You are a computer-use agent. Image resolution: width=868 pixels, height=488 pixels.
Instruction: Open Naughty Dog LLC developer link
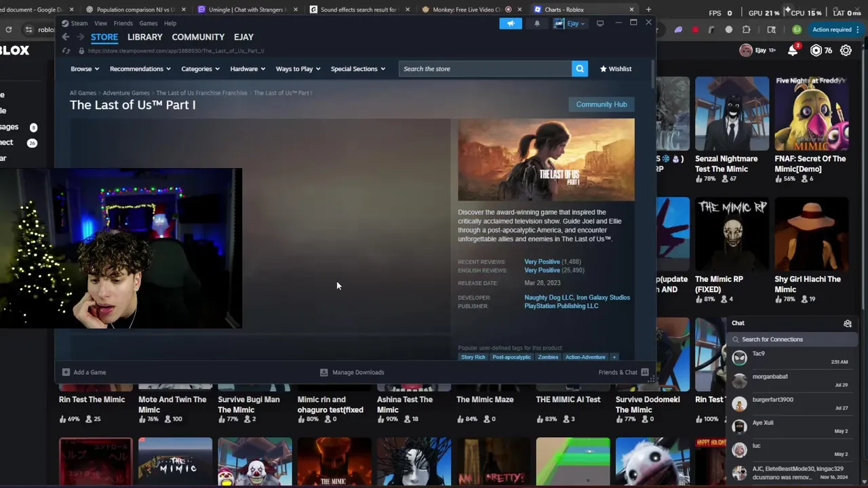549,298
